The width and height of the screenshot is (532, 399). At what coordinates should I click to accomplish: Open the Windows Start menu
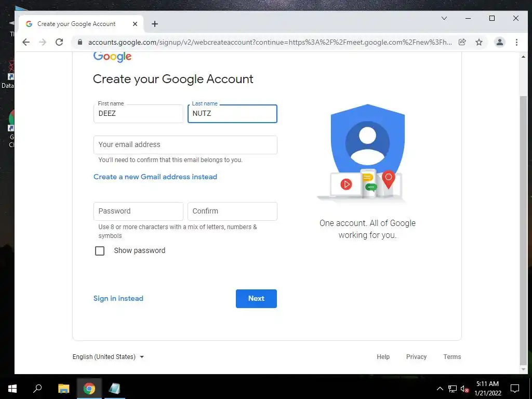(12, 388)
